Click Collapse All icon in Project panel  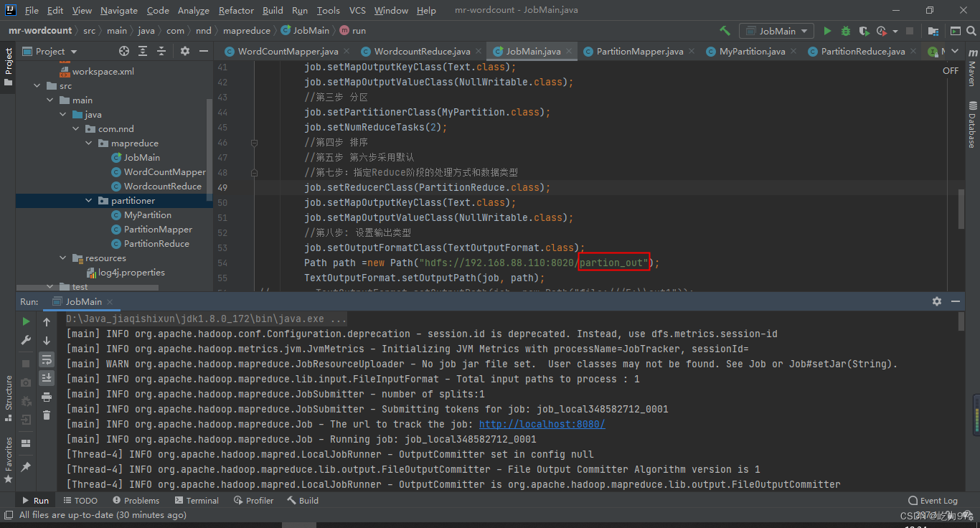(x=161, y=51)
